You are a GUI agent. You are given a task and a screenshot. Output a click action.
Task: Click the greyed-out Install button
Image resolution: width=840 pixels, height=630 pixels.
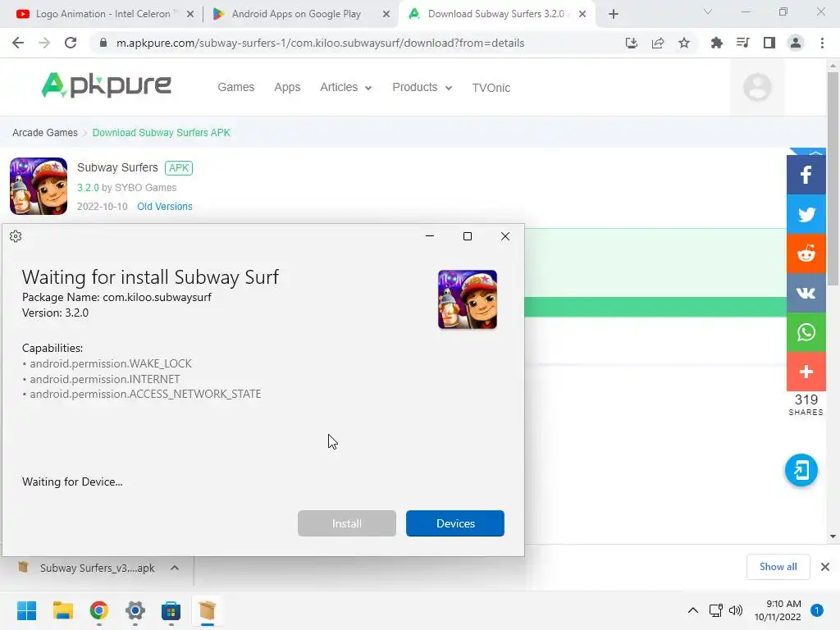click(347, 523)
